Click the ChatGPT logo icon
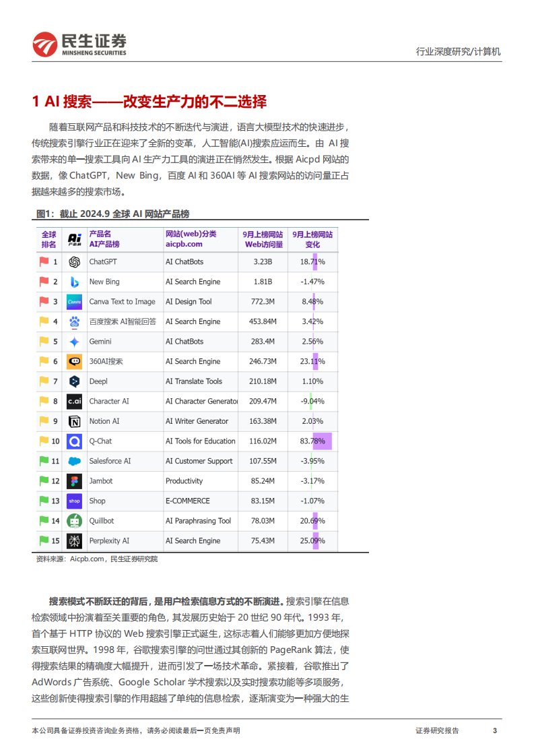Image resolution: width=534 pixels, height=756 pixels. click(75, 261)
